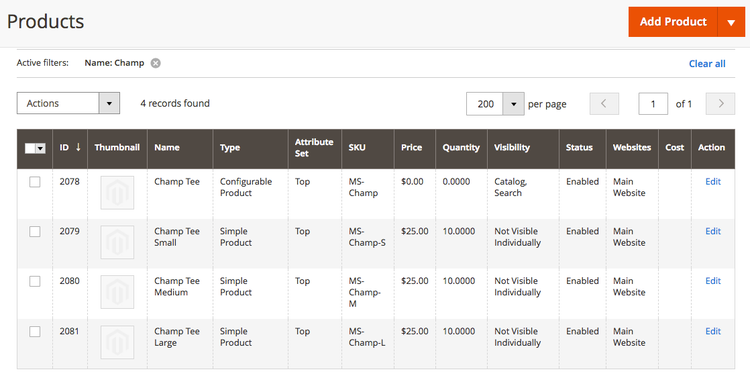750x382 pixels.
Task: Open thumbnail of Champ Tee Large
Action: click(x=117, y=342)
